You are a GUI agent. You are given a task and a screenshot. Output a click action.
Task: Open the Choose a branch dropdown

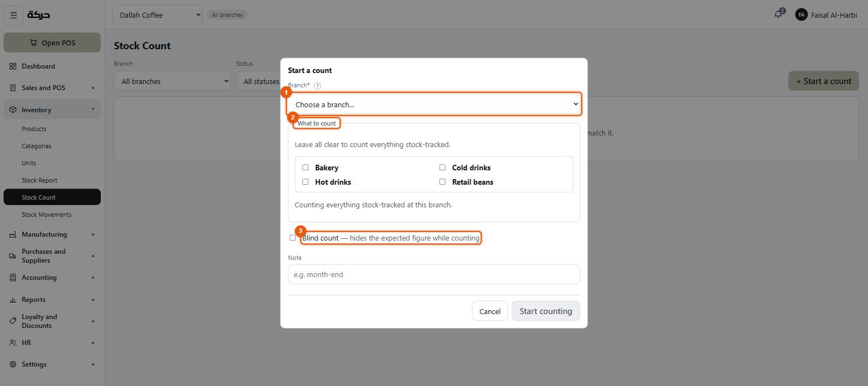click(434, 105)
